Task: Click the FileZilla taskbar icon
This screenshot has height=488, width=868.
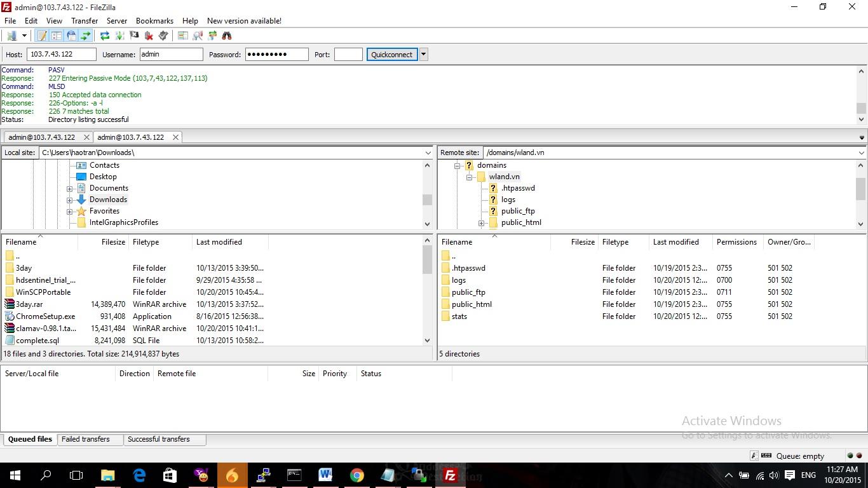Action: 451,475
